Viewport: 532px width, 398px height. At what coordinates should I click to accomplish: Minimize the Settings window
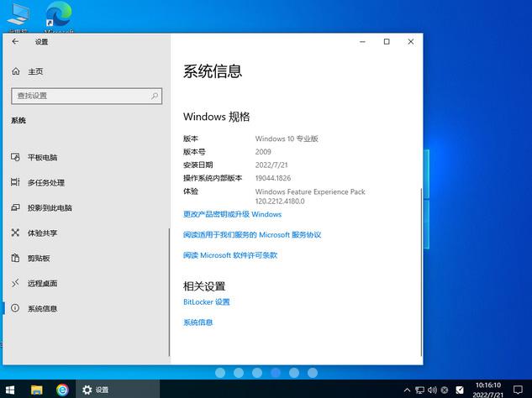point(363,41)
